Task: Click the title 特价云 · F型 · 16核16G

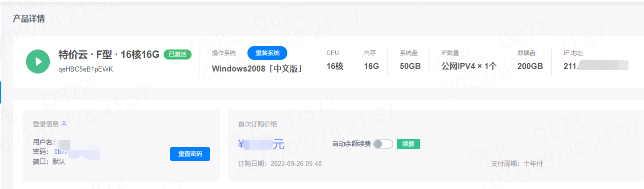Action: pos(109,54)
